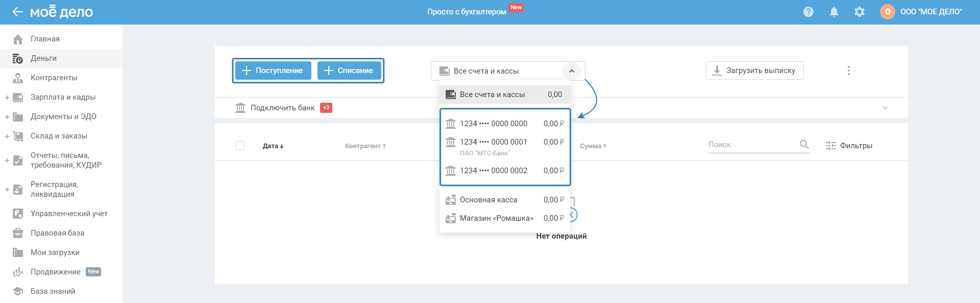The image size is (980, 303).
Task: Expand Склад и заказы with plus sign
Action: pyautogui.click(x=7, y=136)
